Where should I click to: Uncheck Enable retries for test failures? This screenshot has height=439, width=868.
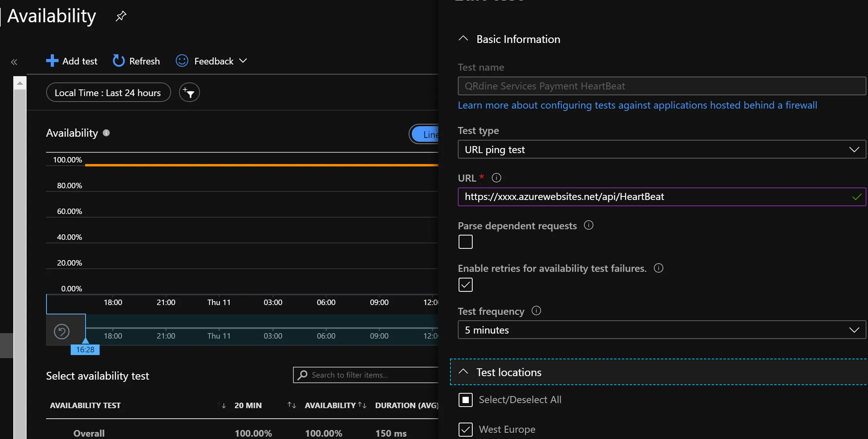click(465, 285)
